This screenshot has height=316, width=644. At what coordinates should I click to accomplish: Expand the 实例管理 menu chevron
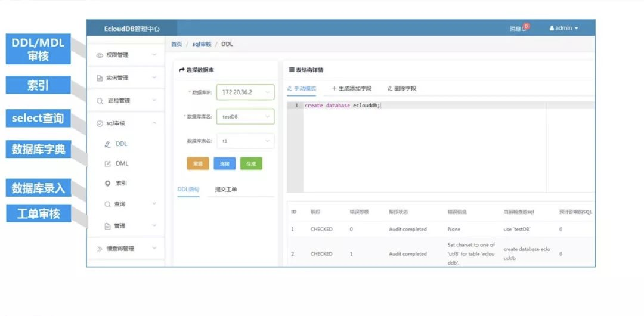tap(154, 78)
